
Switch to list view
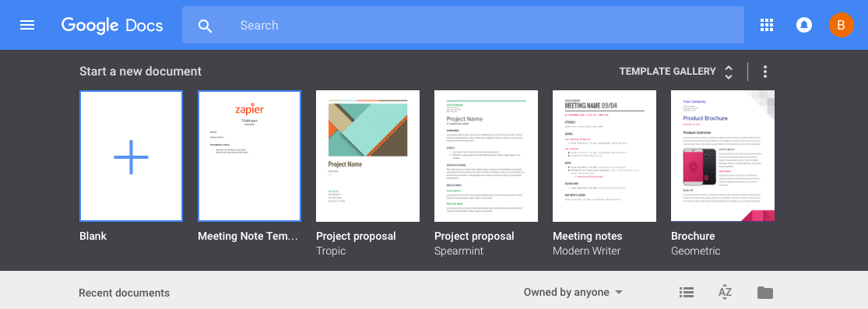pyautogui.click(x=687, y=293)
